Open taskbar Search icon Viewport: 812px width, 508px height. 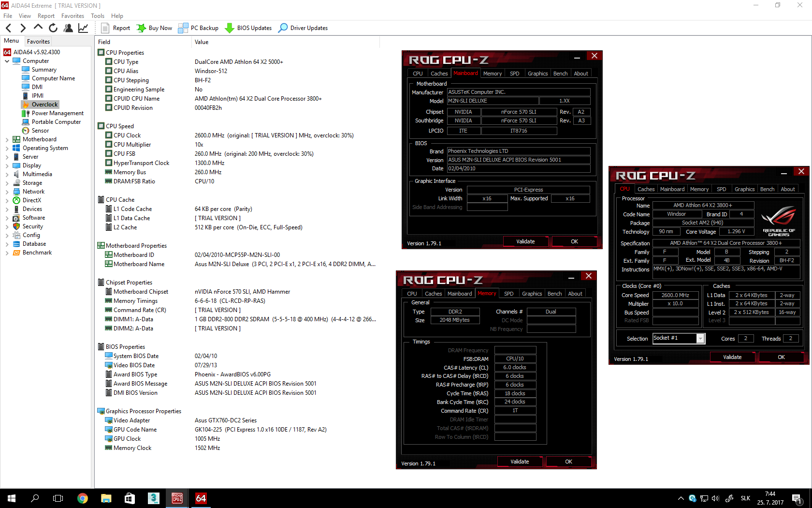(35, 498)
